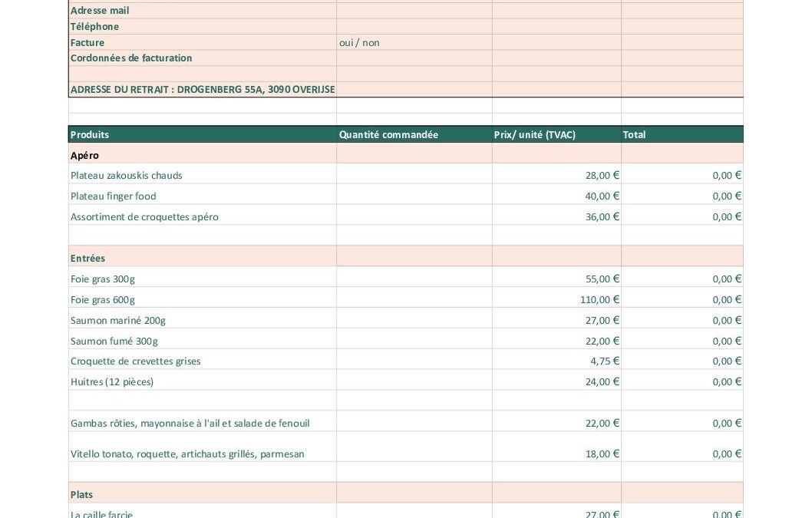Click the quantity field for Foie gras 300g
This screenshot has width=812, height=518.
[x=414, y=279]
